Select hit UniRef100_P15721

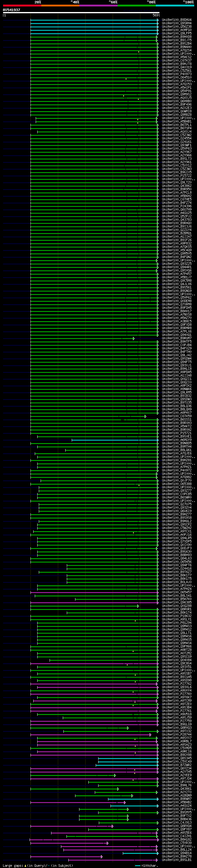tap(176, 433)
